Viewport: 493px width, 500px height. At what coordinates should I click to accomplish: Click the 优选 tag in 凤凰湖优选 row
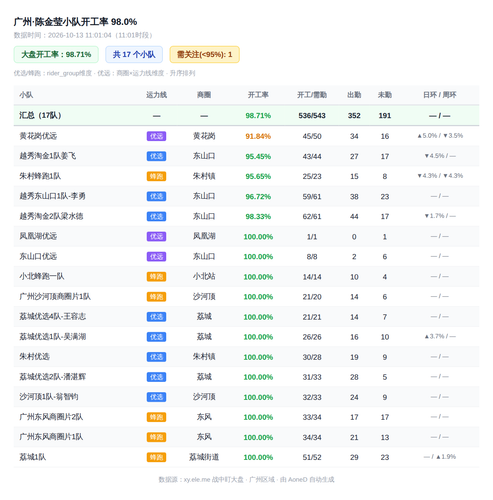tap(156, 236)
